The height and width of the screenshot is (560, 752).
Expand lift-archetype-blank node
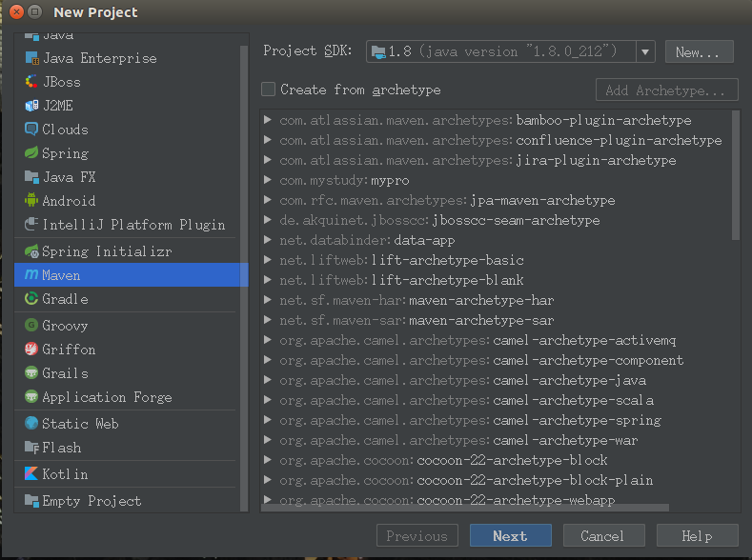268,280
